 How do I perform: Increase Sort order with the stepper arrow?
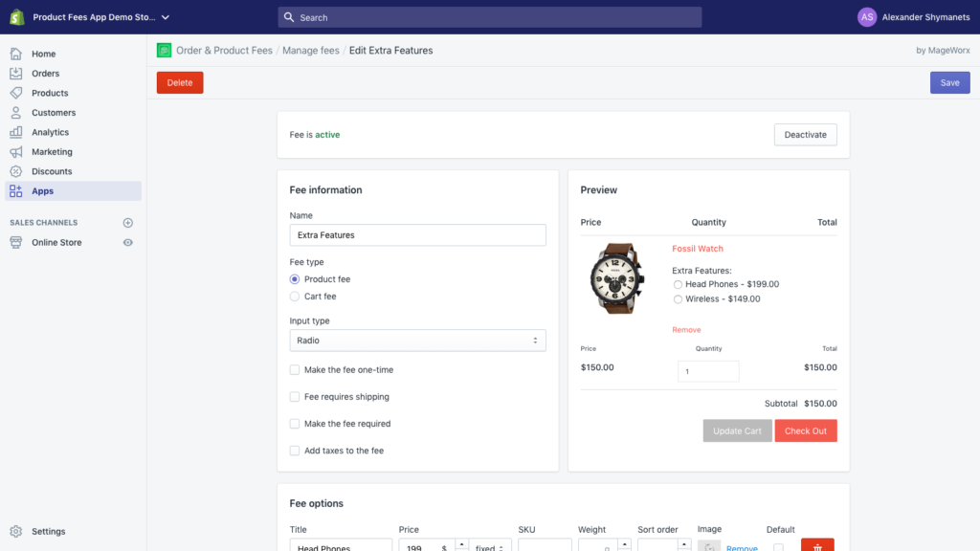click(x=684, y=545)
